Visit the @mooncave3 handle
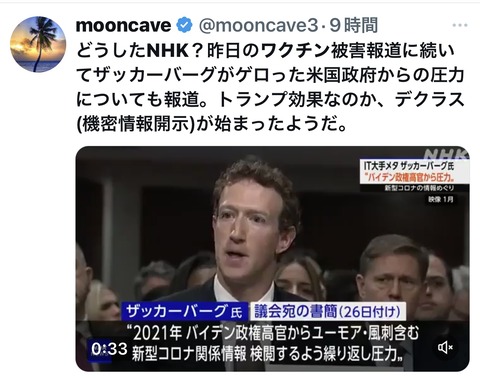The image size is (480, 378). coord(258,25)
